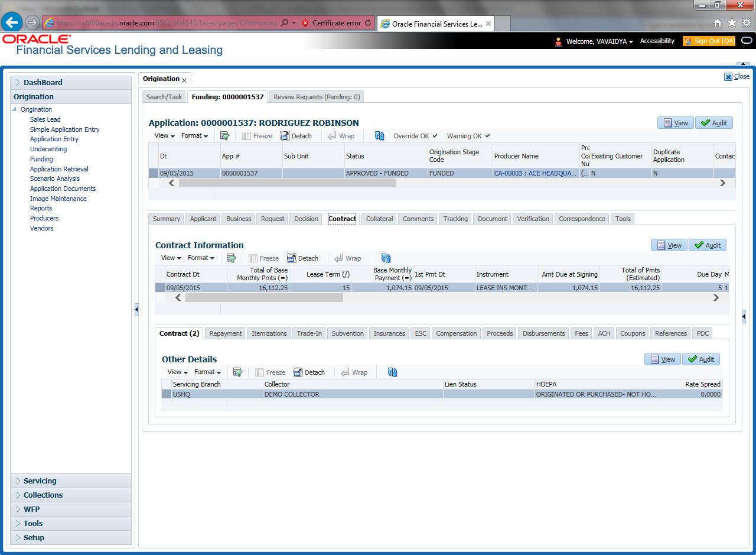Collapse the left navigation pane with the splitter arrow
The height and width of the screenshot is (555, 756).
136,309
